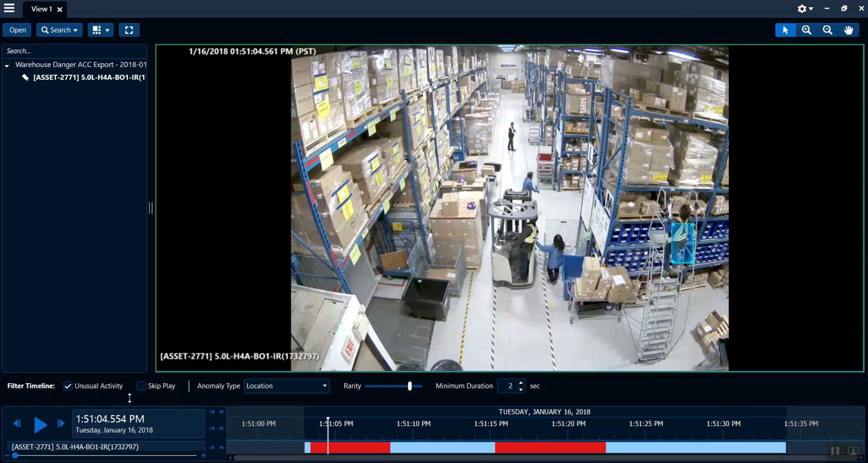This screenshot has height=463, width=868.
Task: Open the Search panel
Action: tap(59, 30)
